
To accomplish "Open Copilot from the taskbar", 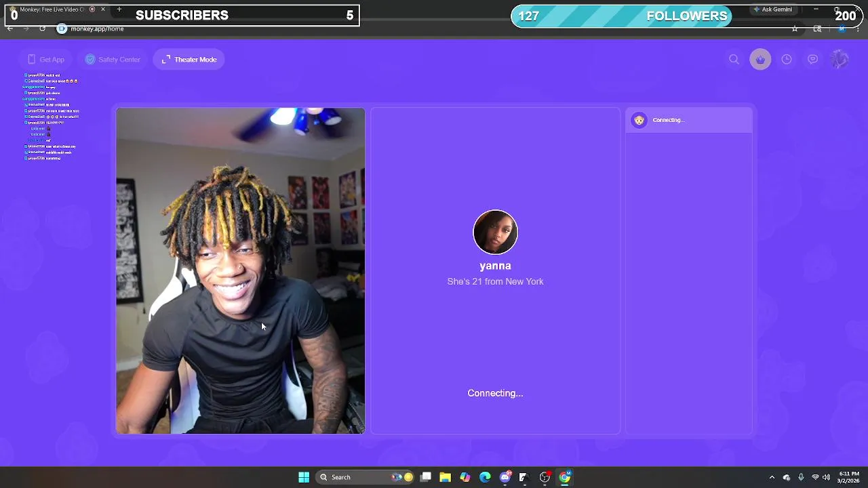I will pyautogui.click(x=465, y=477).
